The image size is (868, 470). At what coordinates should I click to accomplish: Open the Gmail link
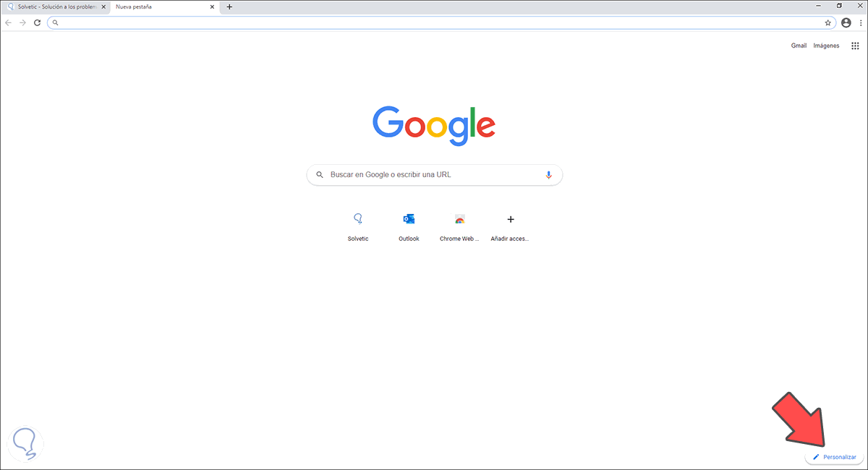799,46
